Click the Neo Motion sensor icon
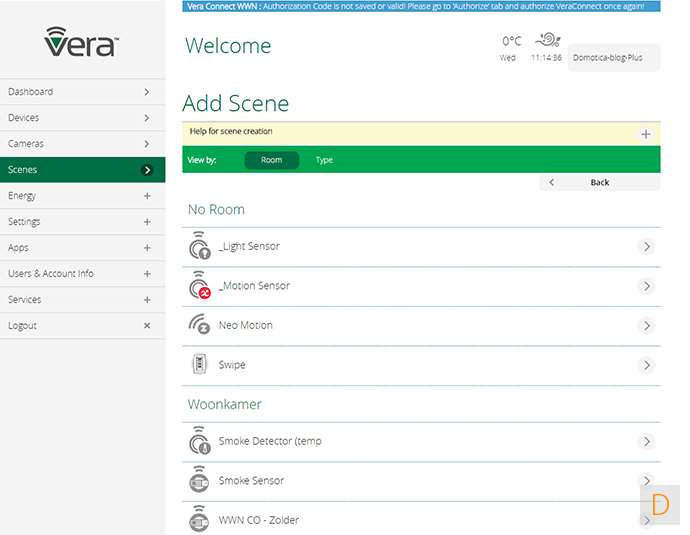Viewport: 690px width, 535px height. (199, 325)
